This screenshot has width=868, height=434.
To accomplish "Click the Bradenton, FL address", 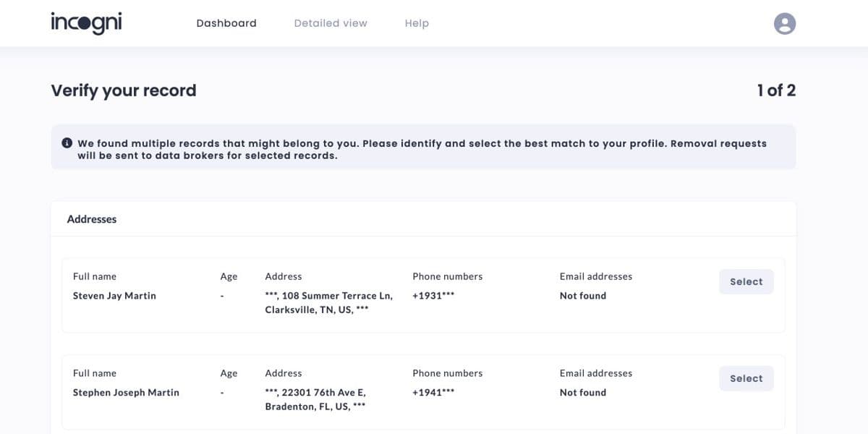I will pos(315,399).
